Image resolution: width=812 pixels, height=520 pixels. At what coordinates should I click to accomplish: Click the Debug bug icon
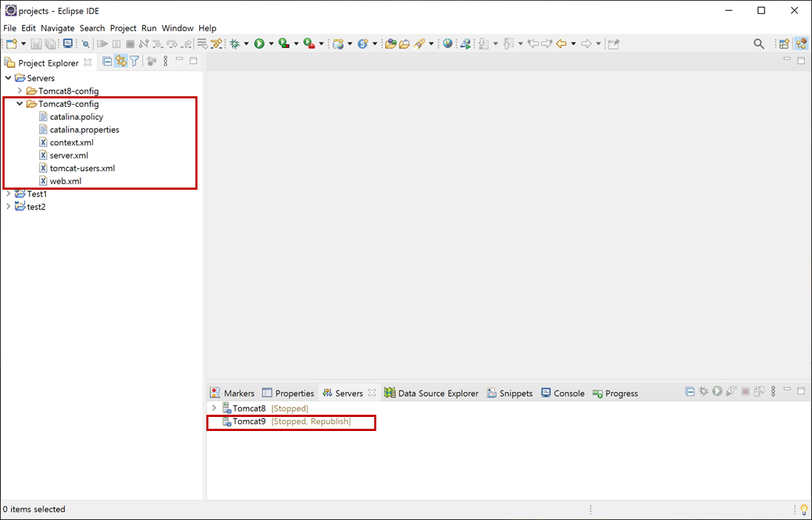tap(234, 44)
